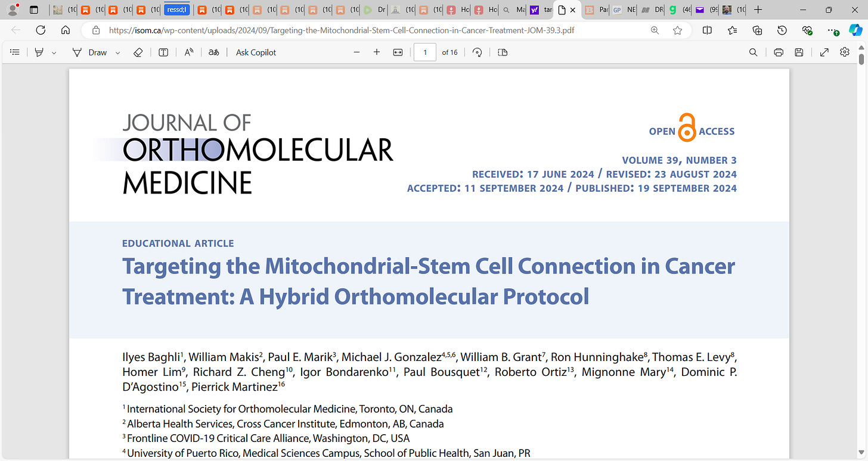Image resolution: width=868 pixels, height=461 pixels.
Task: Select the Erase tool
Action: tap(138, 52)
